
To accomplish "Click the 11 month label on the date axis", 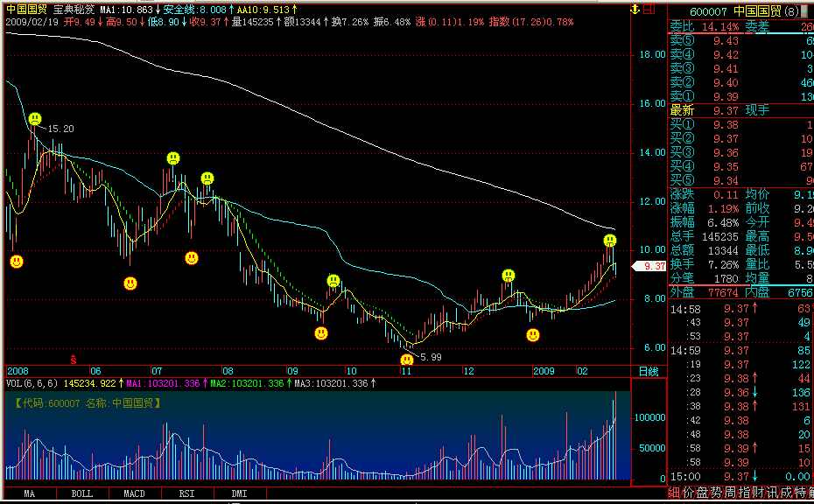I will [406, 371].
